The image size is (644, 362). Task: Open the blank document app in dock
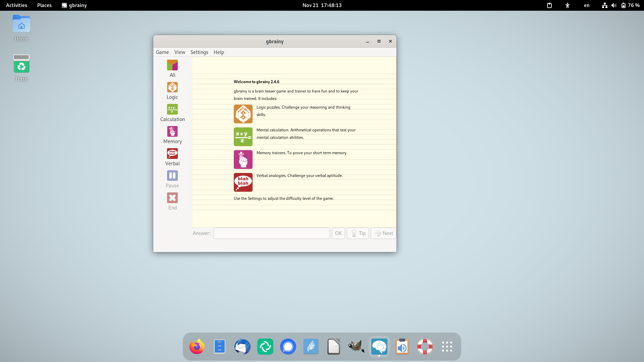click(334, 347)
